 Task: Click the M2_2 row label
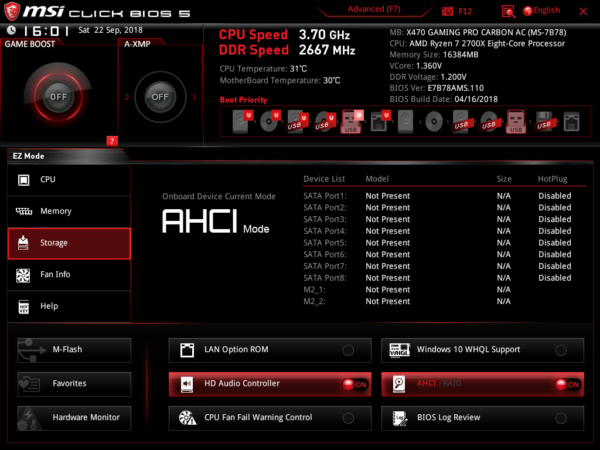(315, 302)
